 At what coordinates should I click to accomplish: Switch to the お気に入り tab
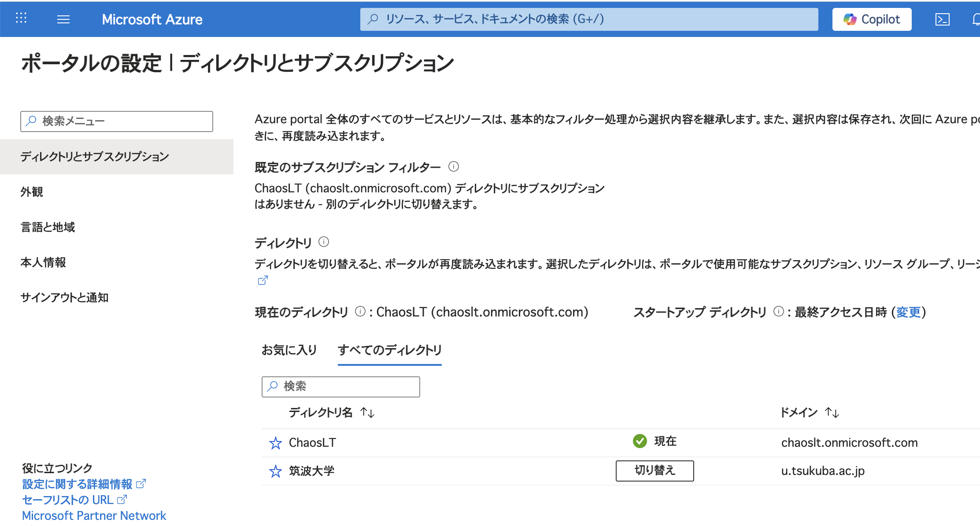click(x=289, y=350)
